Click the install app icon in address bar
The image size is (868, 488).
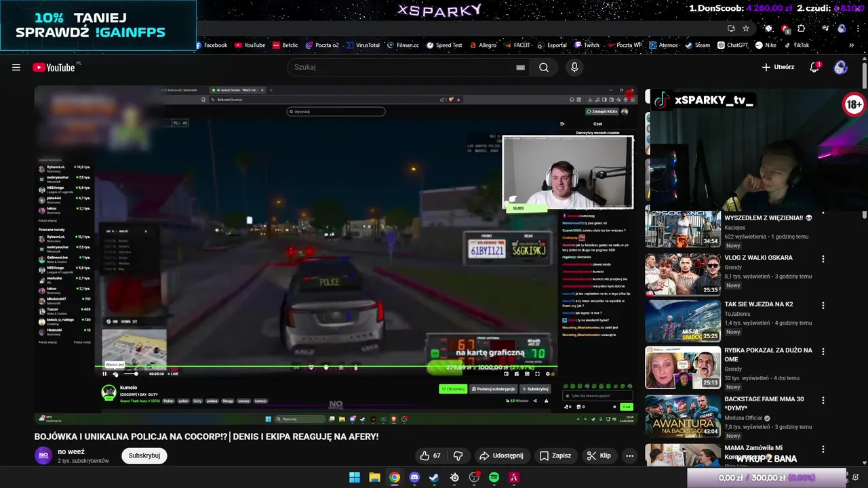(731, 28)
